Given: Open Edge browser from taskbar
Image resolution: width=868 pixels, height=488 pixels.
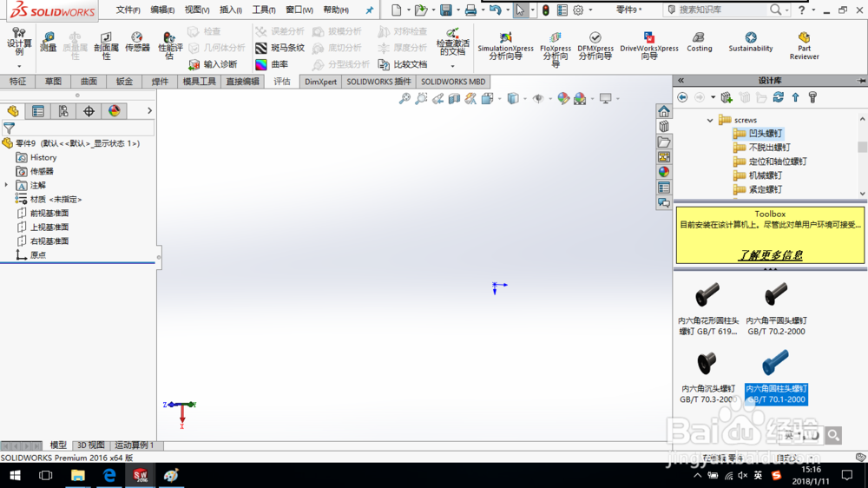Looking at the screenshot, I should [x=109, y=475].
